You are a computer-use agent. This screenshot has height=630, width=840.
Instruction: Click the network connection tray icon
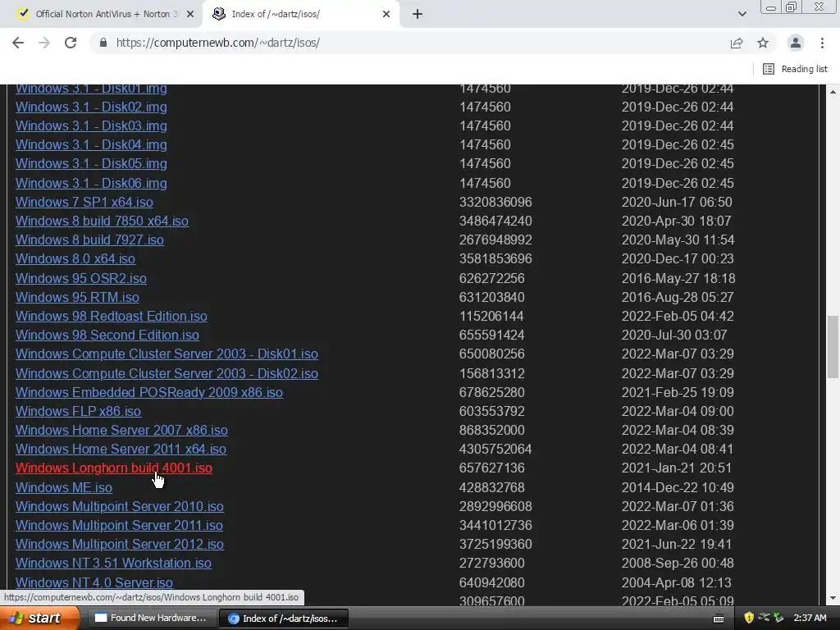tap(764, 619)
